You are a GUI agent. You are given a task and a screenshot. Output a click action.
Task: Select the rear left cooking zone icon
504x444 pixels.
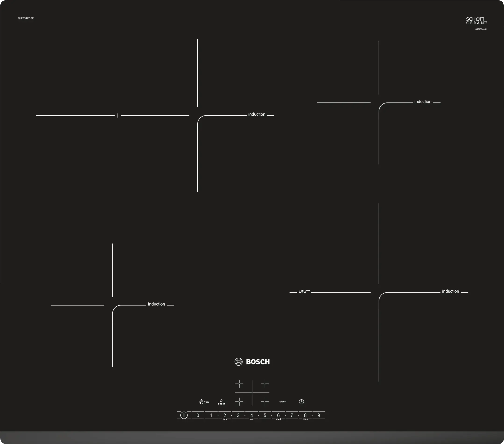[x=239, y=384]
